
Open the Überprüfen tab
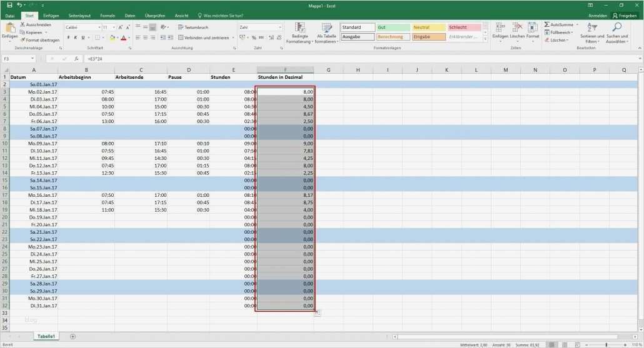click(x=155, y=16)
